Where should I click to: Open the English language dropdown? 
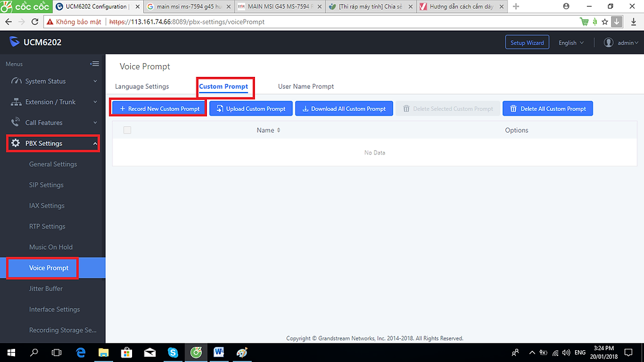click(x=571, y=43)
